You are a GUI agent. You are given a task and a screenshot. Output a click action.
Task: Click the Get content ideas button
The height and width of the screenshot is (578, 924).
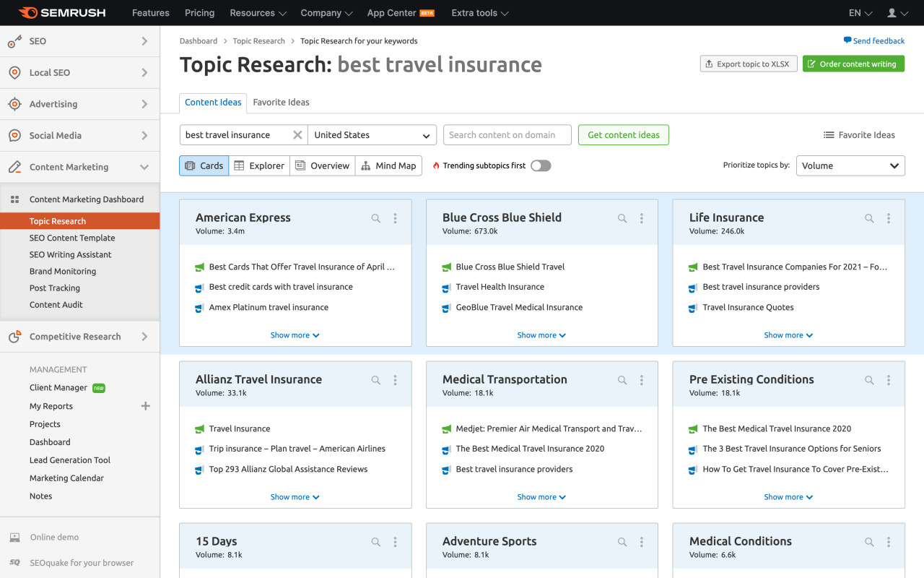[x=624, y=135]
